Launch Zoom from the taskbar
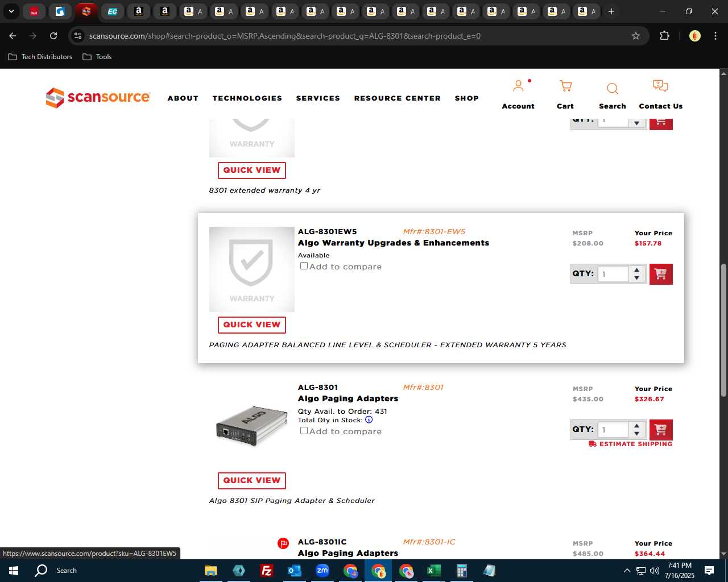728x582 pixels. [x=322, y=571]
